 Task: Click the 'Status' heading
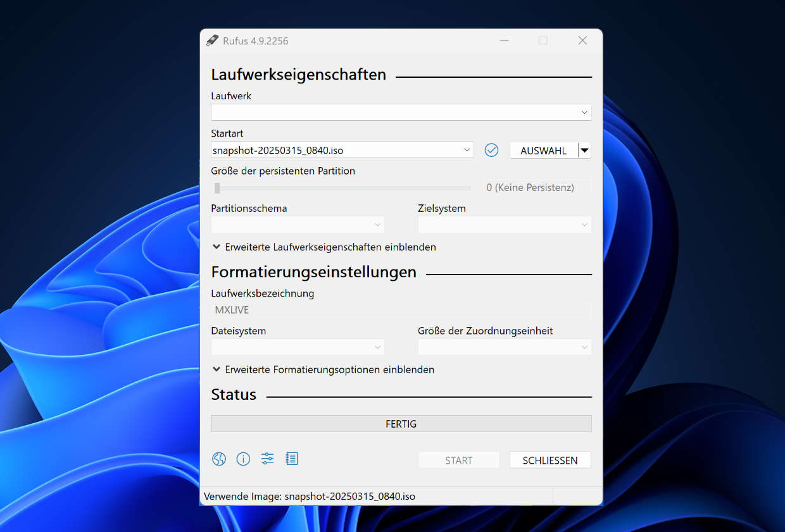pyautogui.click(x=234, y=395)
